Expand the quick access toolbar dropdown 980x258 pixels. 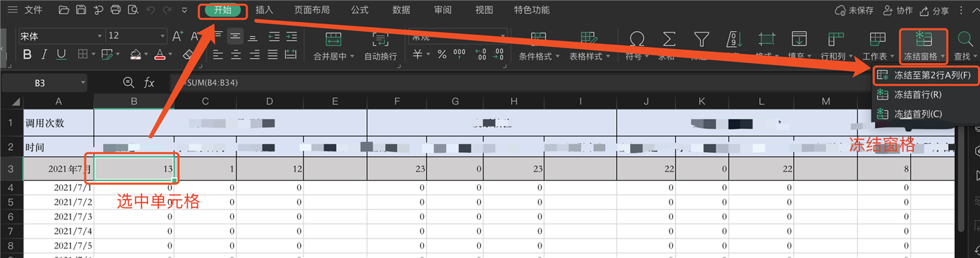click(x=184, y=10)
